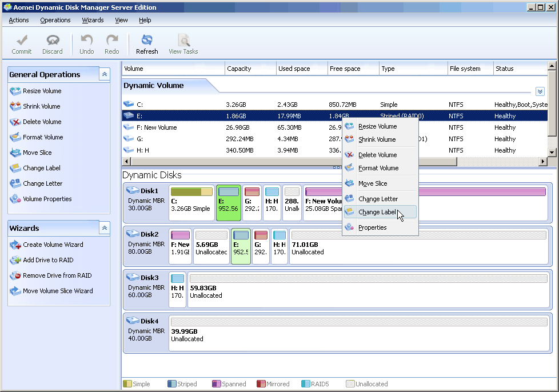
Task: Click Volume Properties in left sidebar
Action: pyautogui.click(x=47, y=199)
